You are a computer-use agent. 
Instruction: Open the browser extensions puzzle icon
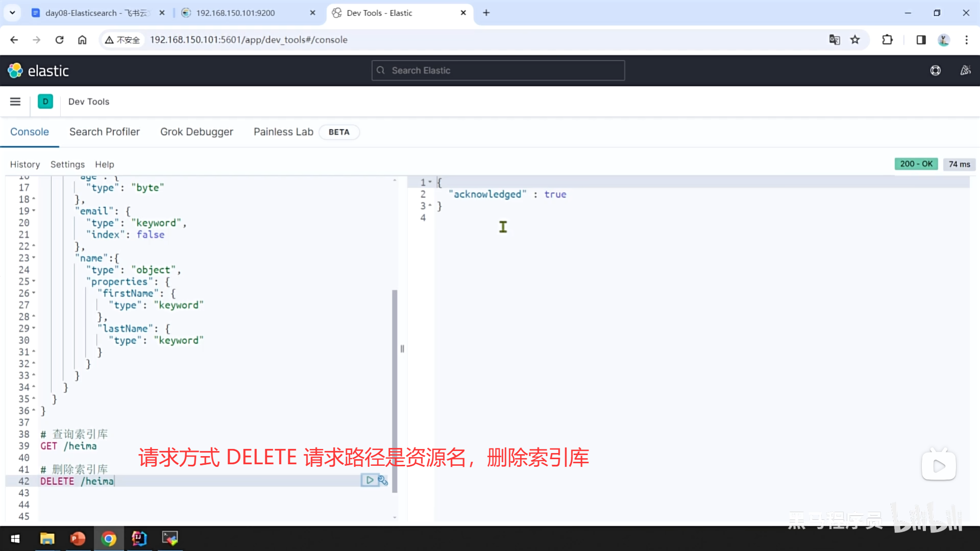887,40
